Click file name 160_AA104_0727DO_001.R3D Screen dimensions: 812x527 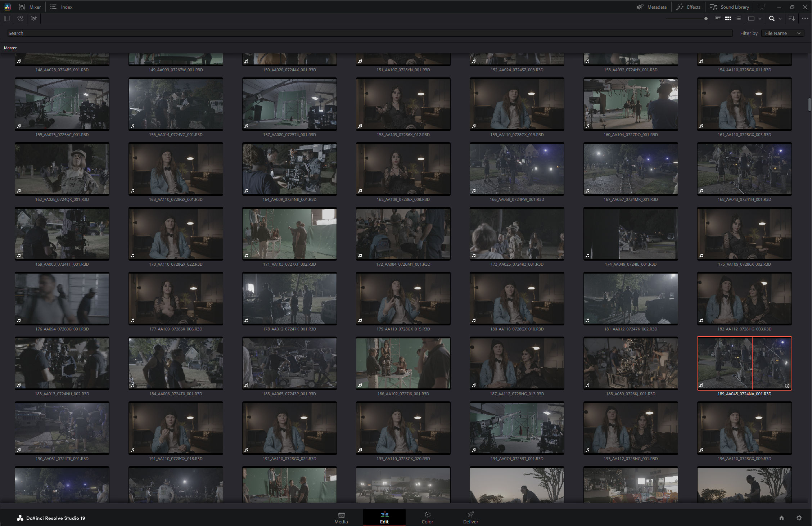coord(631,135)
